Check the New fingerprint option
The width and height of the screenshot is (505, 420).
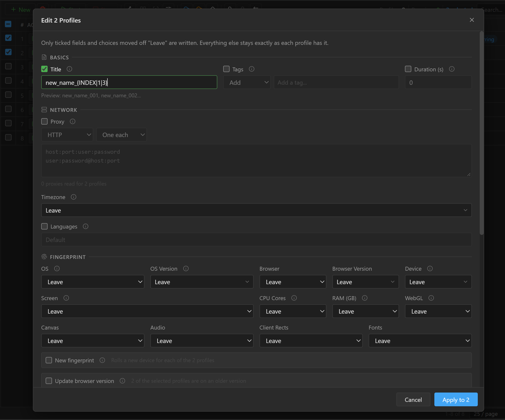pos(49,360)
